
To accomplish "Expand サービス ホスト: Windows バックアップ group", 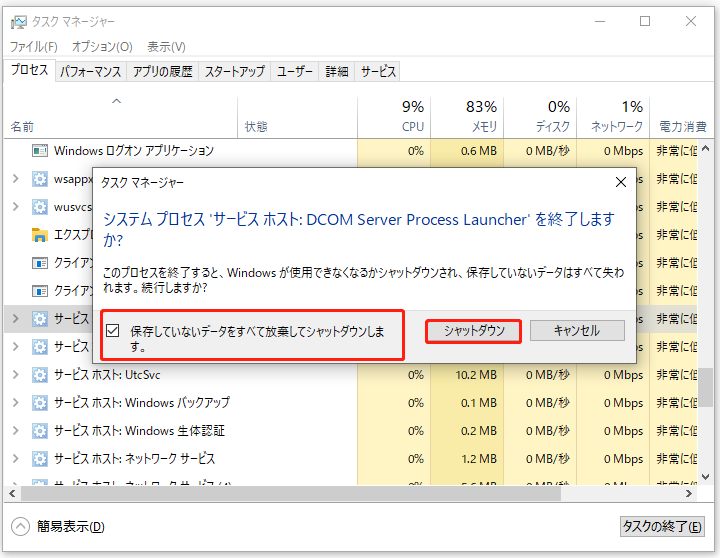I will point(16,403).
